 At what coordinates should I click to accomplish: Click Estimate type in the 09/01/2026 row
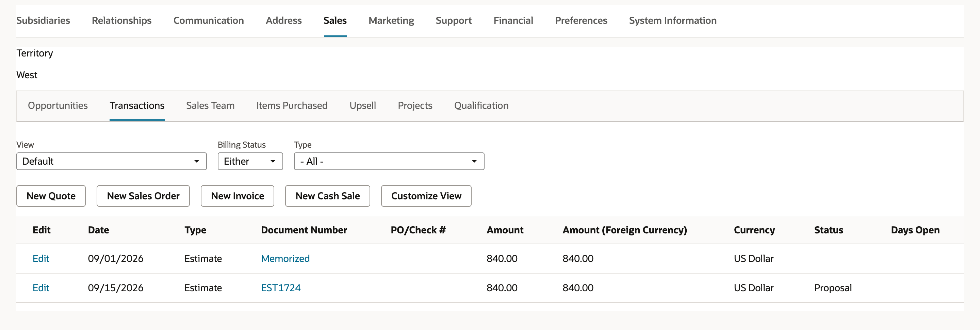click(x=203, y=259)
